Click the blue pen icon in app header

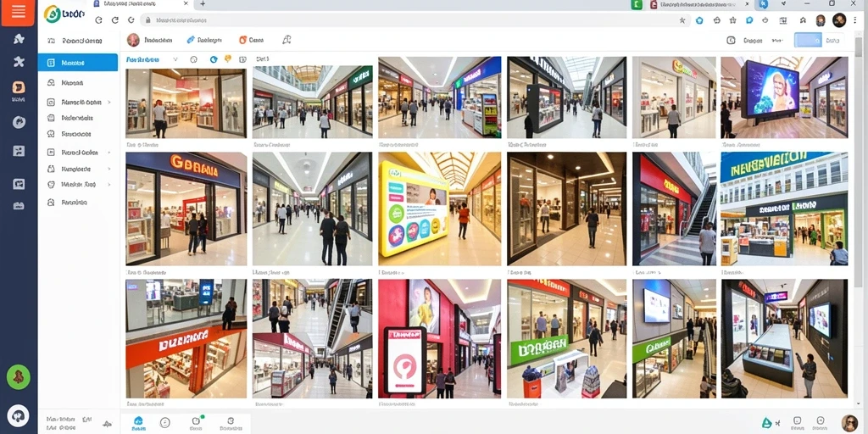click(191, 40)
